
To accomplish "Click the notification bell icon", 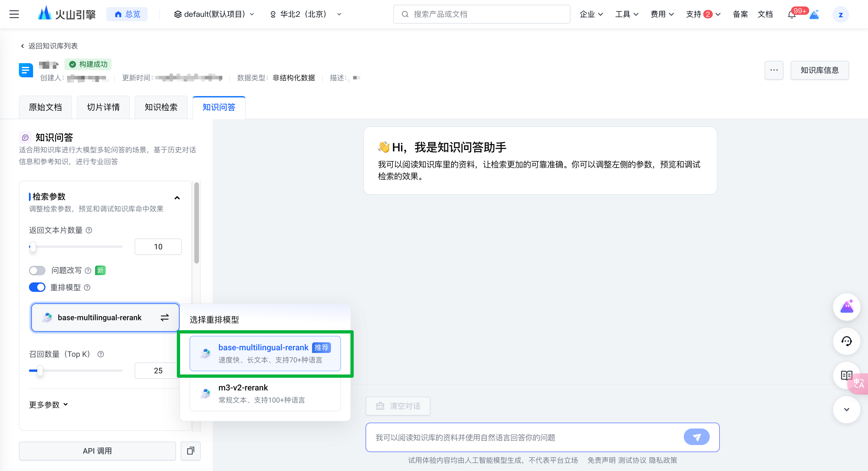I will tap(792, 14).
